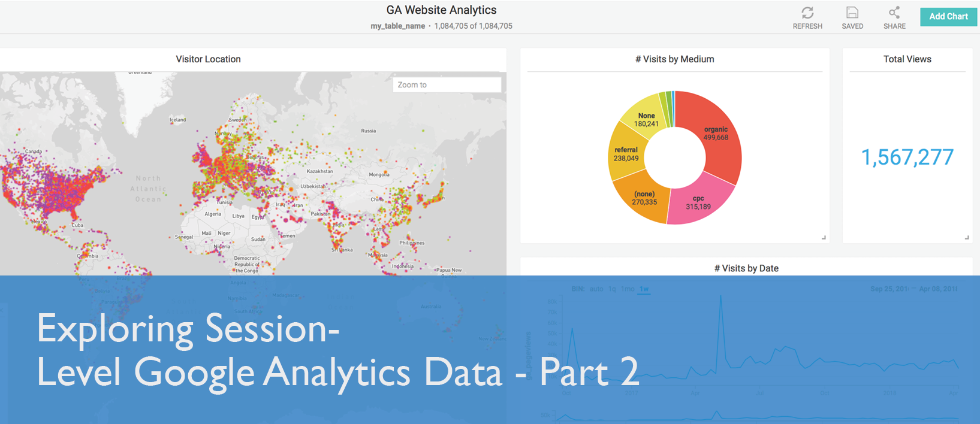Click the Refresh icon
Image resolution: width=980 pixels, height=424 pixels.
[x=807, y=13]
